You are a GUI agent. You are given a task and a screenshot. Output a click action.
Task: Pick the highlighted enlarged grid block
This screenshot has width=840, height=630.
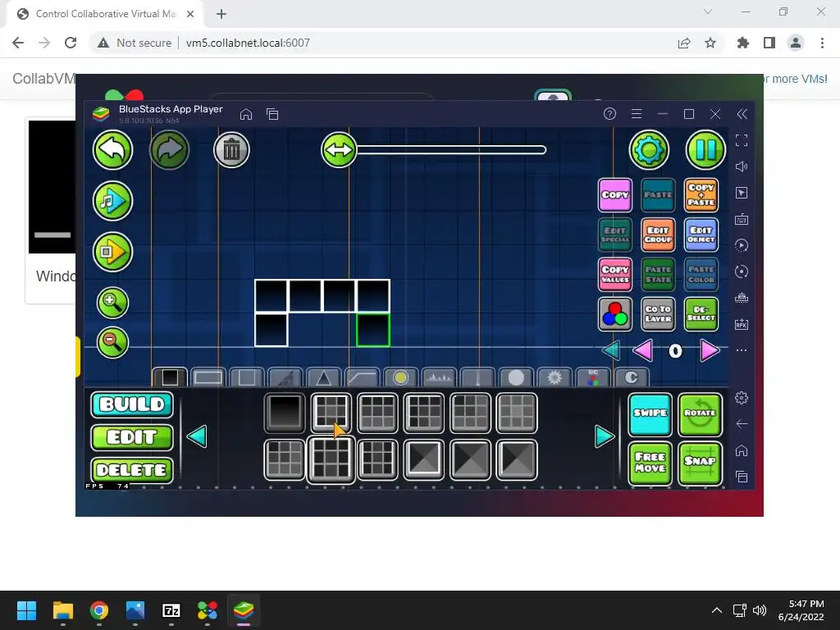(x=331, y=459)
